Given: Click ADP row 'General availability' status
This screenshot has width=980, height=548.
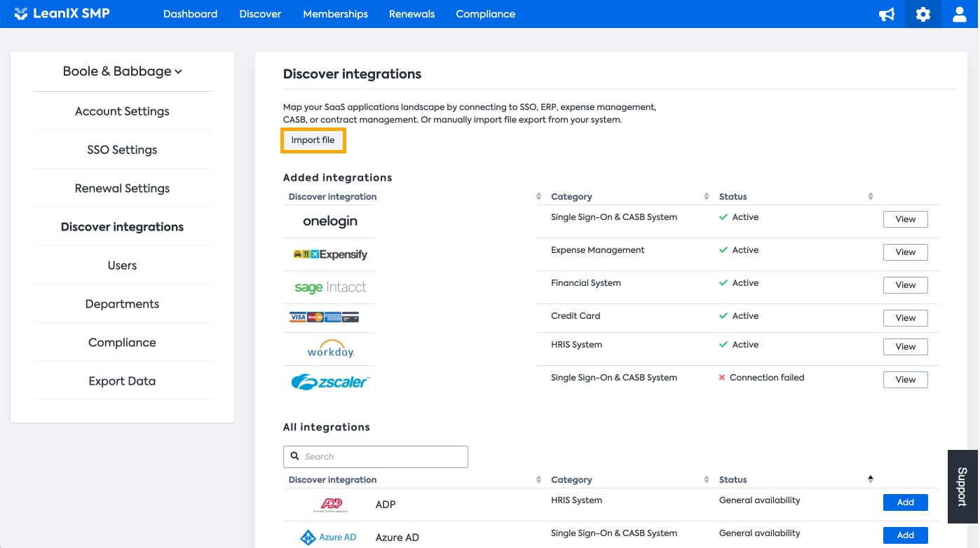Looking at the screenshot, I should (x=759, y=500).
